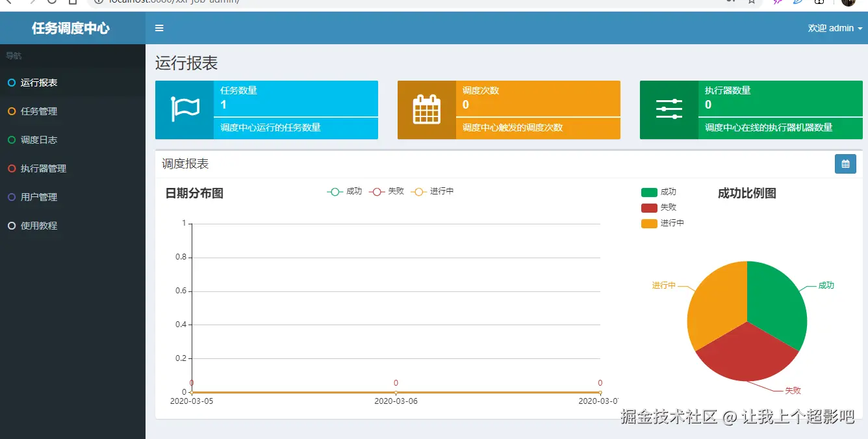Image resolution: width=868 pixels, height=439 pixels.
Task: Click the green circle icon beside 调度日志
Action: [11, 140]
